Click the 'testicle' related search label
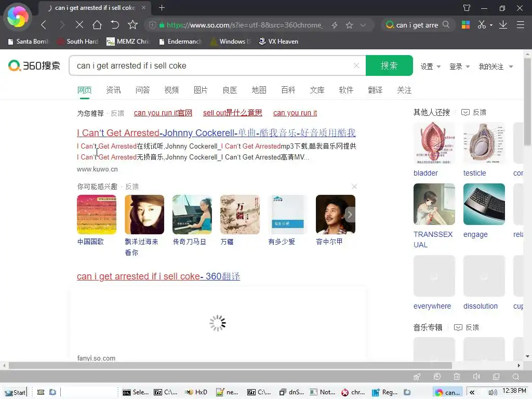 [x=475, y=173]
